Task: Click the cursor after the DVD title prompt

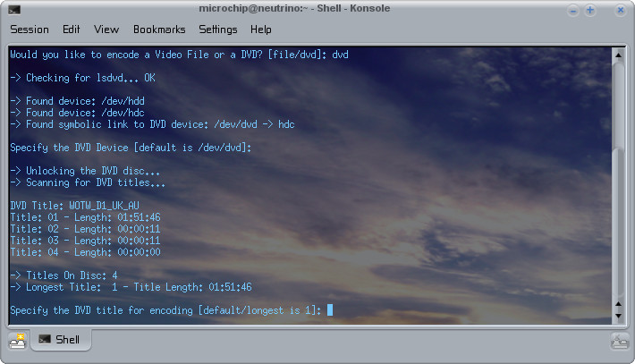Action: click(x=330, y=309)
